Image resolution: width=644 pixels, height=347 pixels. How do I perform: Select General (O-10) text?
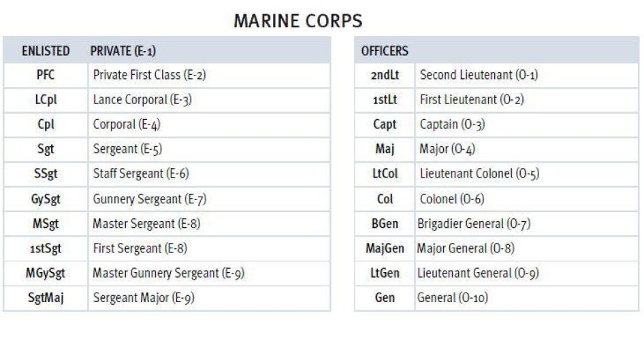coord(452,298)
